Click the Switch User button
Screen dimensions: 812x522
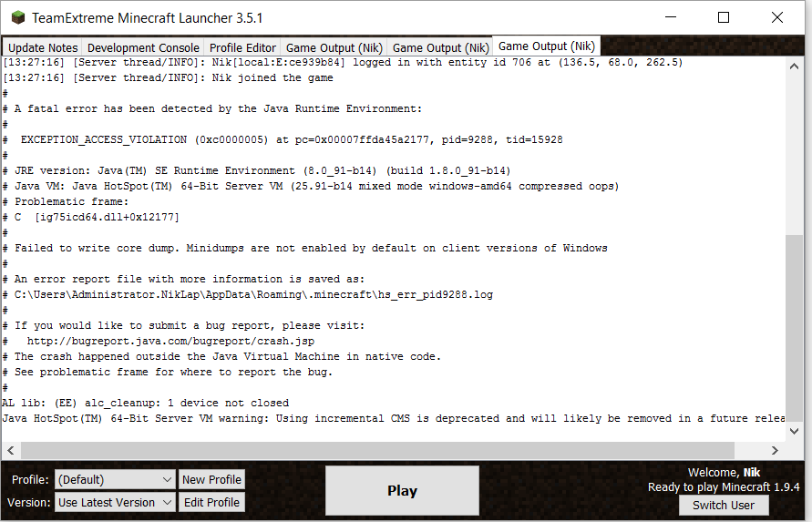pyautogui.click(x=724, y=505)
